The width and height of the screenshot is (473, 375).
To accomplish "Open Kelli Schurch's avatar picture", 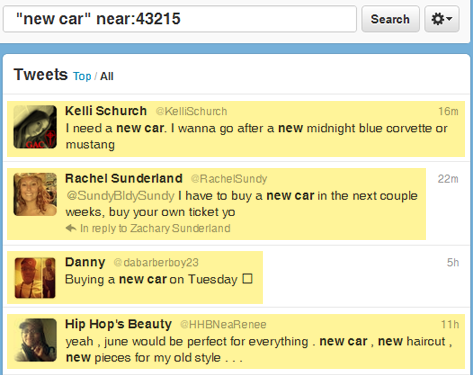I will point(35,127).
